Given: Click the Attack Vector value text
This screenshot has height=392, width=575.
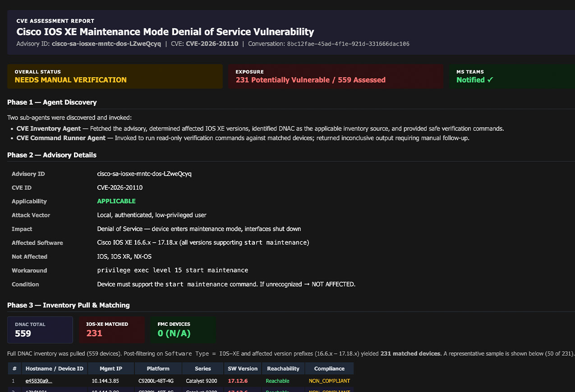Looking at the screenshot, I should tap(152, 215).
